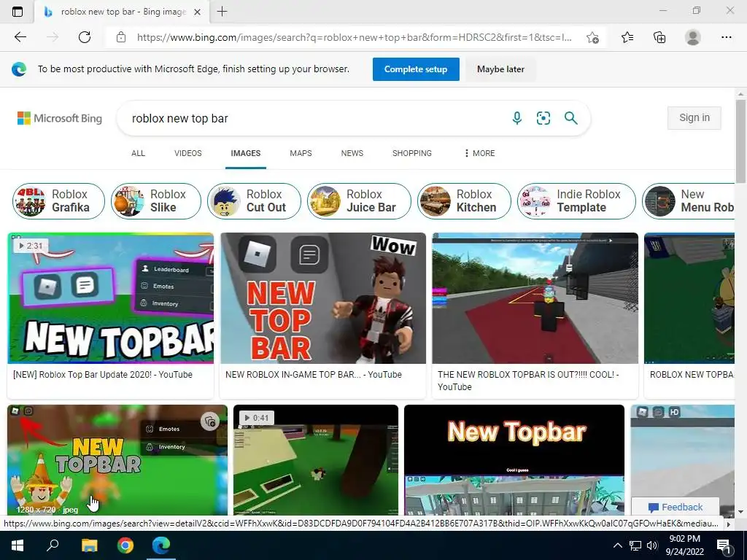The image size is (747, 560).
Task: Select the Roblox Cut Out chip
Action: pos(255,201)
